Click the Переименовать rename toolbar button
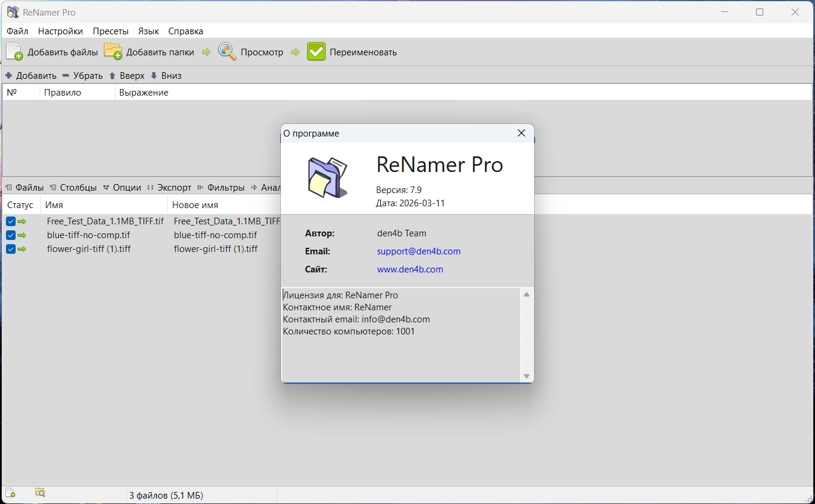815x504 pixels. pos(352,52)
